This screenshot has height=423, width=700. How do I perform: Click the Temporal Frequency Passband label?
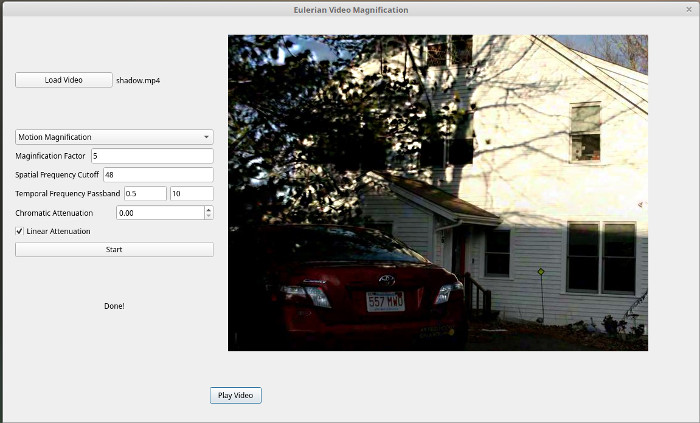[68, 193]
